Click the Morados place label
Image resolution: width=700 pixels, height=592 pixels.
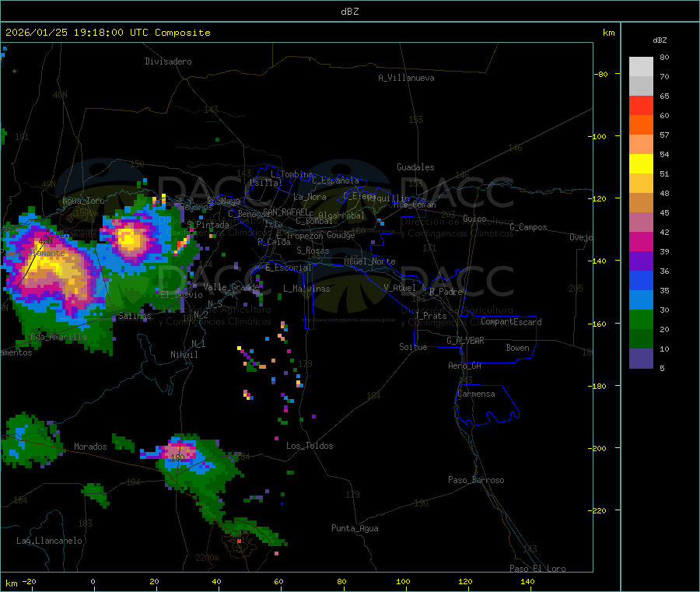click(90, 447)
